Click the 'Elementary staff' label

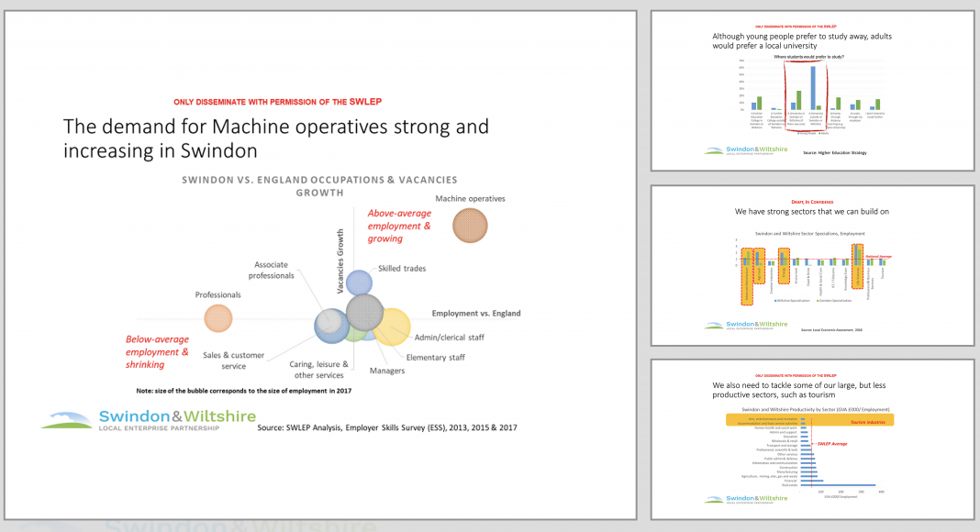[x=436, y=358]
